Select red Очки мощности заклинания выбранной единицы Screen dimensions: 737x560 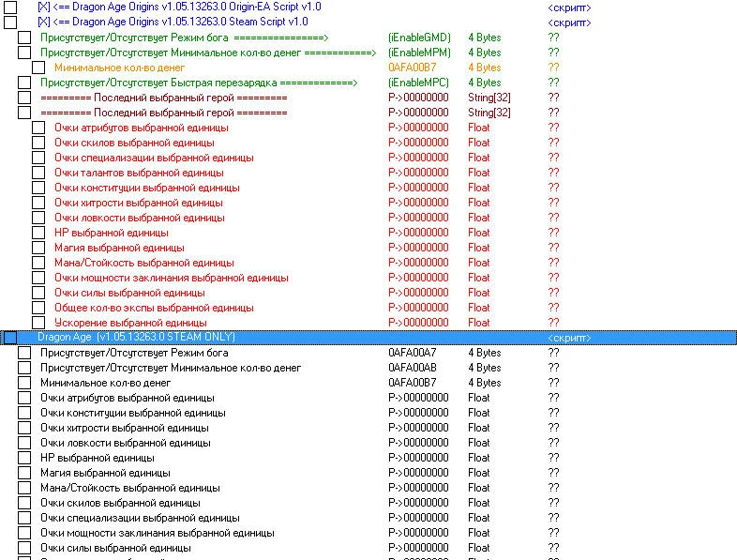[x=172, y=278]
